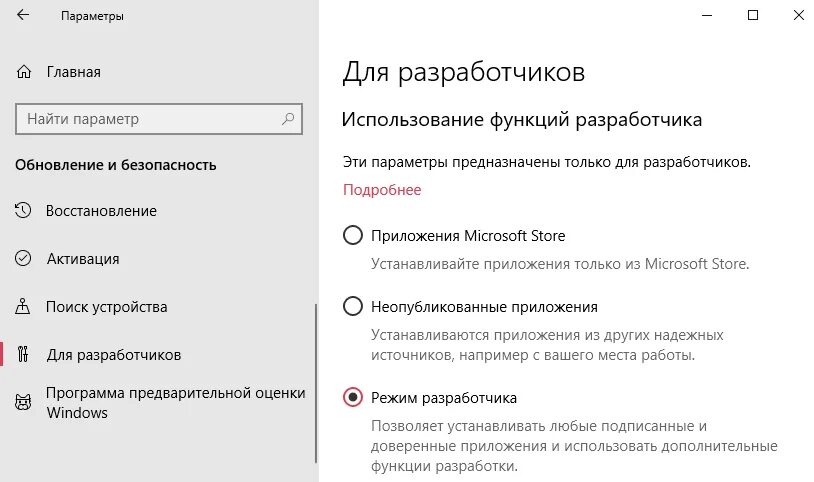This screenshot has height=482, width=814.
Task: Click the Поиск устройства person icon
Action: tap(23, 307)
